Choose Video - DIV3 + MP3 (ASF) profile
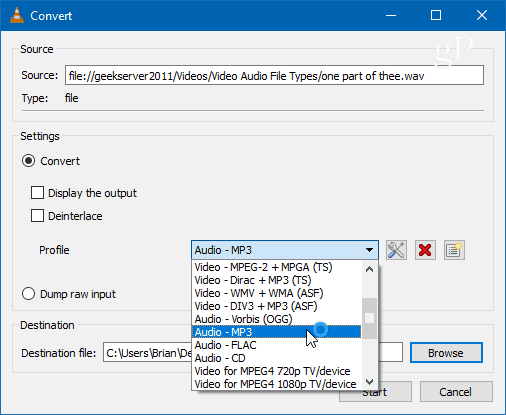The height and width of the screenshot is (415, 506). coord(276,306)
